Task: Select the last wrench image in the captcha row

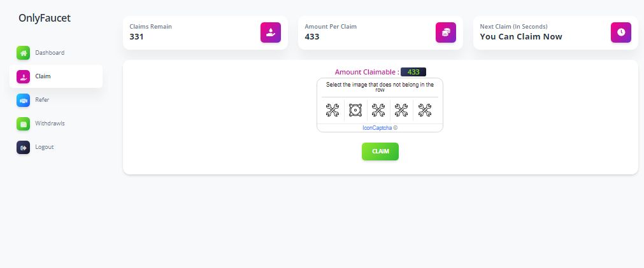Action: (424, 110)
